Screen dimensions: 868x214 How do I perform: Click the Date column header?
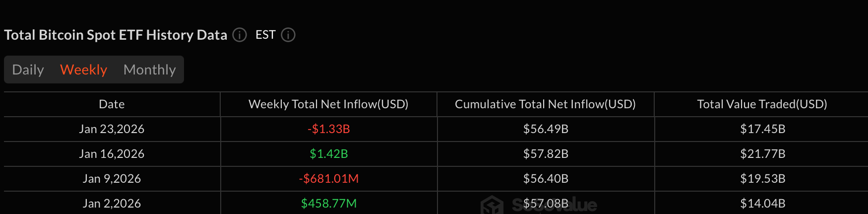[x=112, y=104]
